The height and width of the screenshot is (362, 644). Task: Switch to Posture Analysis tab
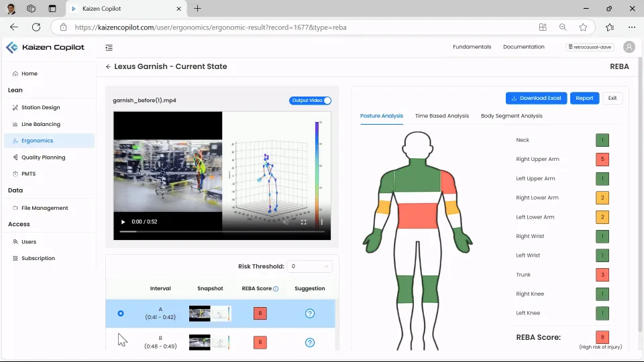click(x=382, y=116)
